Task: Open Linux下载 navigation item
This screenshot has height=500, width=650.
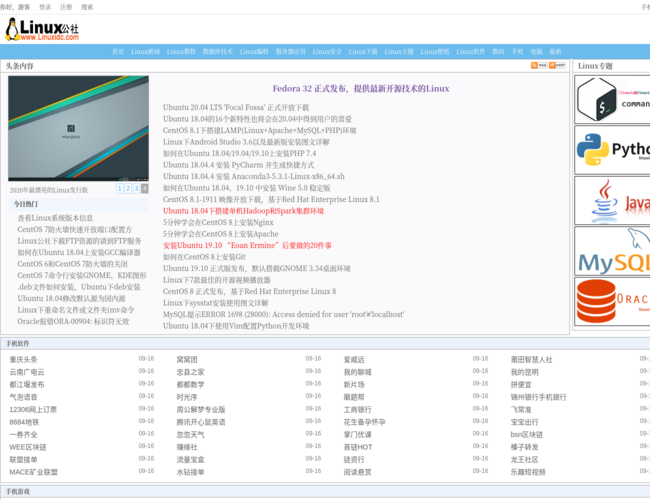Action: [363, 52]
